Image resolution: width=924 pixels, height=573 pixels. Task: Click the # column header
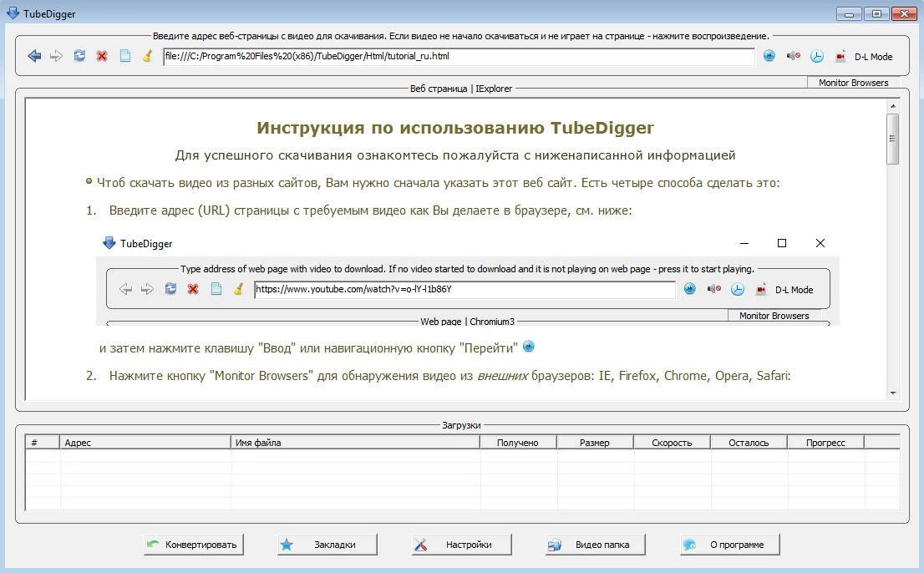tap(43, 443)
